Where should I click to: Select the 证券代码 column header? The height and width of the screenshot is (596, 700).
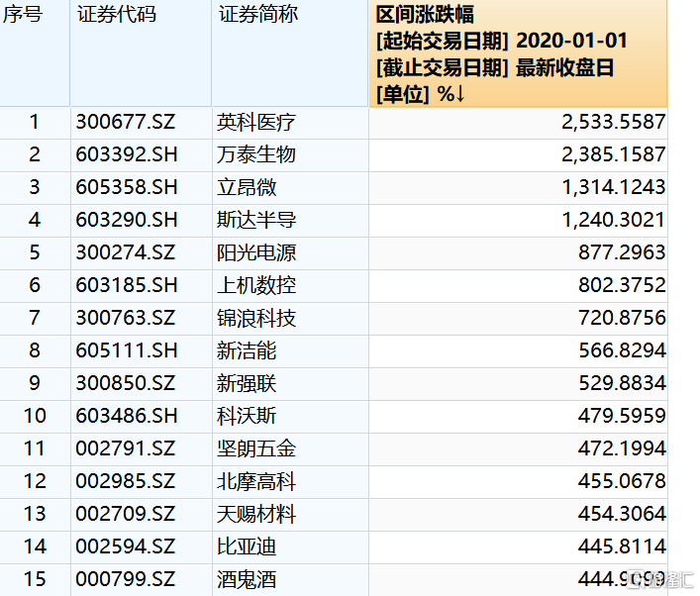141,53
